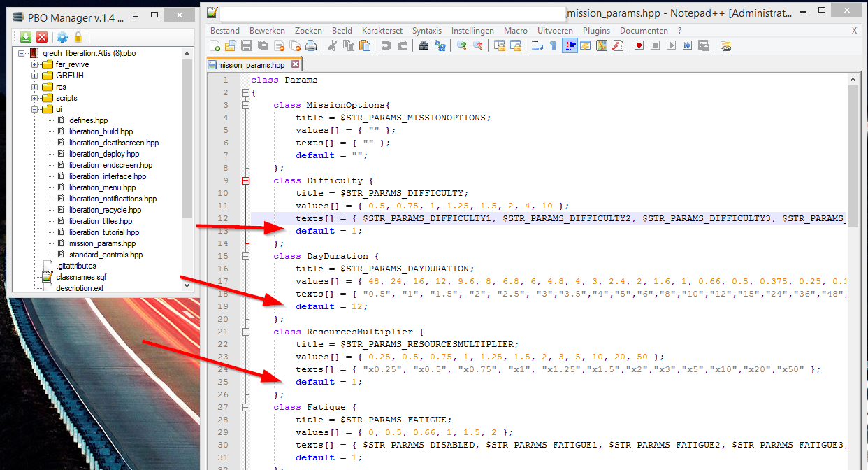
Task: Click the Close All toolbar icon
Action: tap(295, 45)
